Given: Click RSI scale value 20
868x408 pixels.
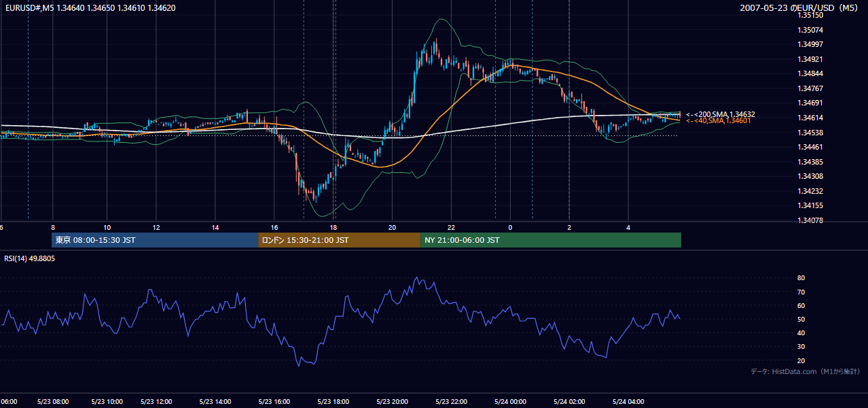Looking at the screenshot, I should 801,360.
